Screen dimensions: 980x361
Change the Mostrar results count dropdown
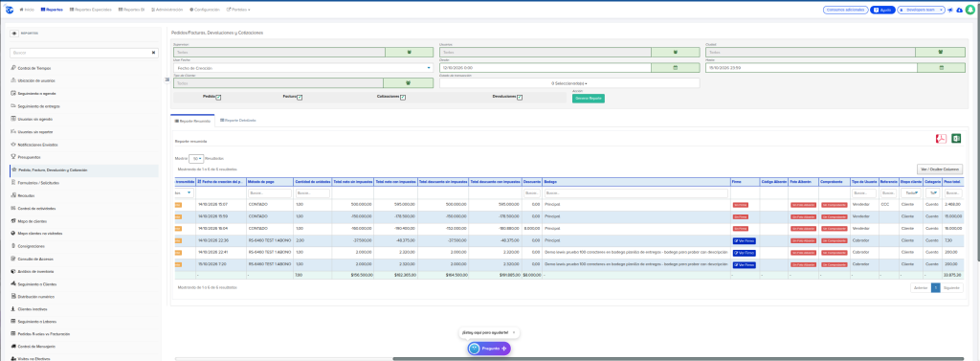pos(195,159)
